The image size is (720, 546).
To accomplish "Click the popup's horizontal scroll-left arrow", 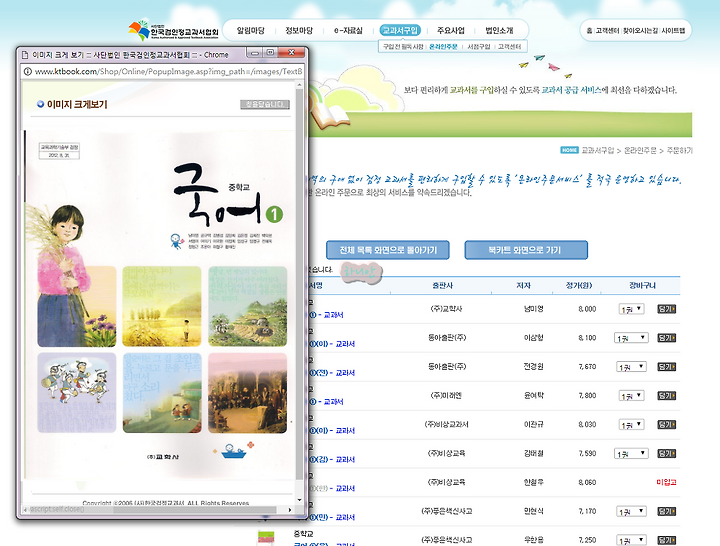I will click(x=25, y=510).
